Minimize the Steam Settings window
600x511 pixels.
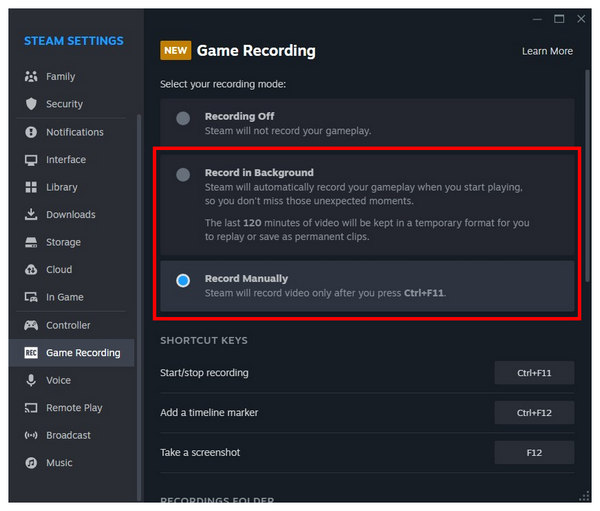click(537, 19)
